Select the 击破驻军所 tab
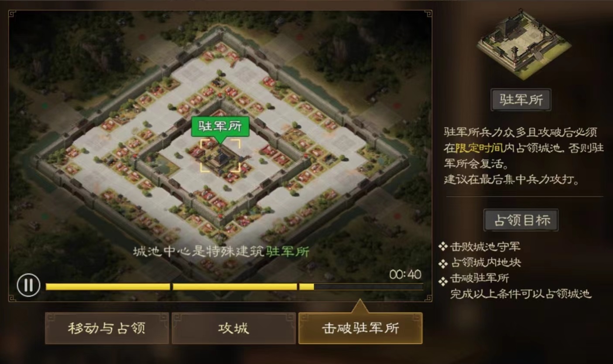 (360, 328)
